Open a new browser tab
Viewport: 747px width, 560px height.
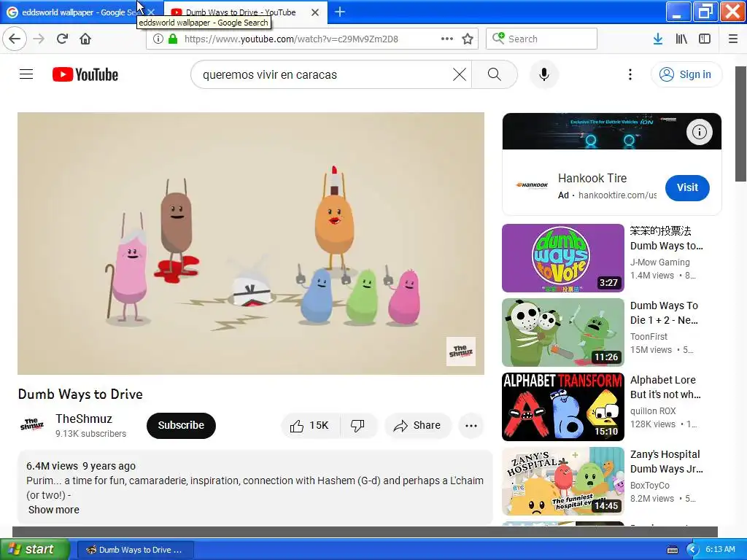pos(340,12)
